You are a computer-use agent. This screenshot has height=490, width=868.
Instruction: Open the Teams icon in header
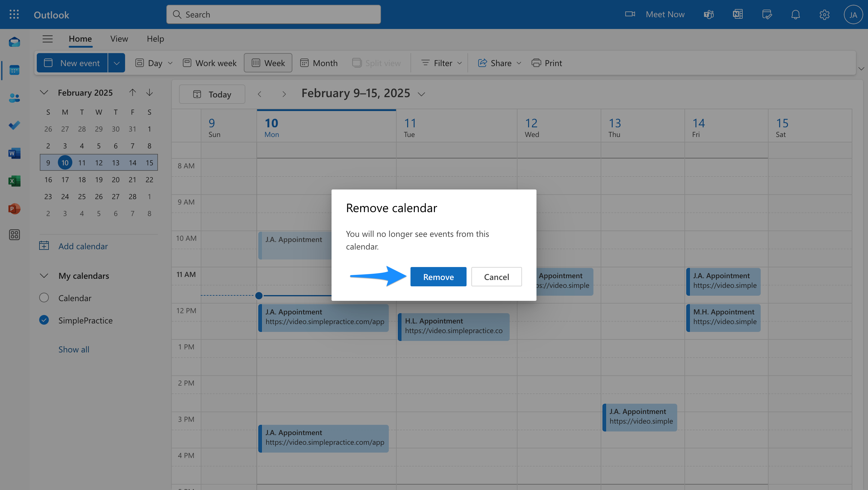[x=709, y=14]
